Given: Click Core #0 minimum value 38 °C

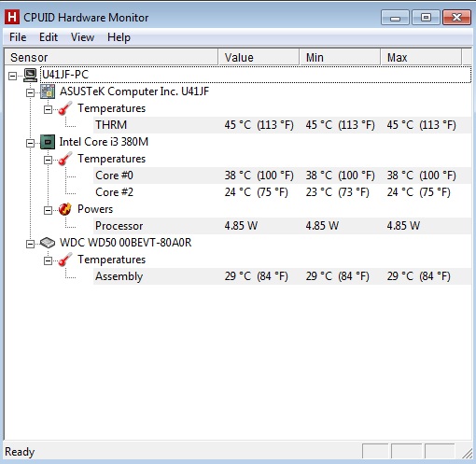Looking at the screenshot, I should tap(340, 176).
